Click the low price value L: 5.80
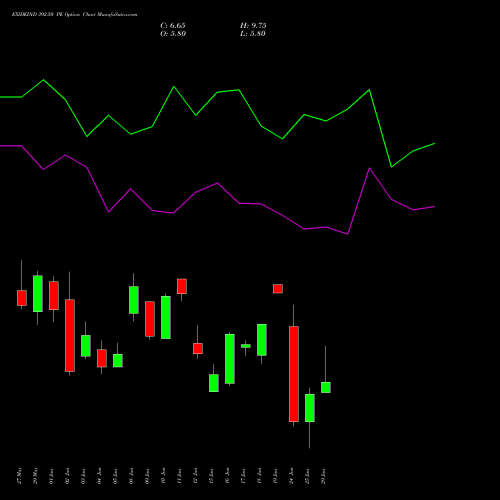Image resolution: width=500 pixels, height=500 pixels. pos(253,34)
